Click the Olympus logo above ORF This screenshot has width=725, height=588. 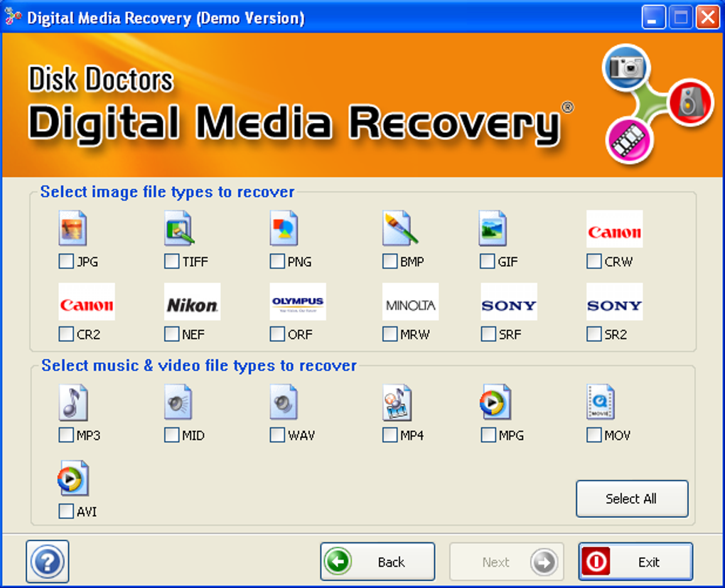coord(298,301)
